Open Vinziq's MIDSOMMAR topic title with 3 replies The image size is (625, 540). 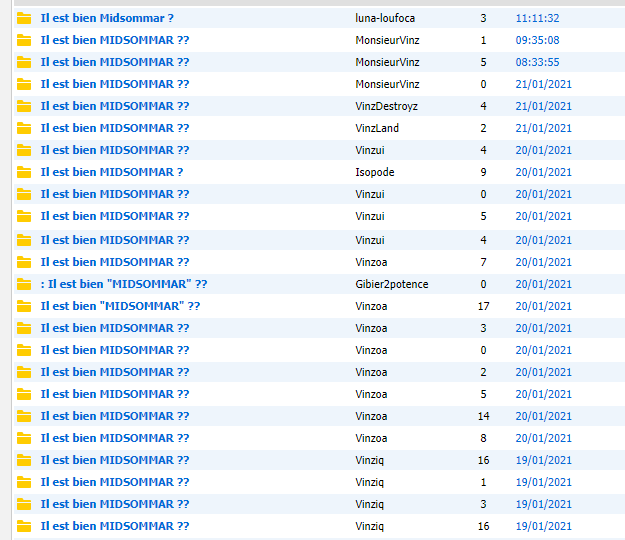click(115, 504)
